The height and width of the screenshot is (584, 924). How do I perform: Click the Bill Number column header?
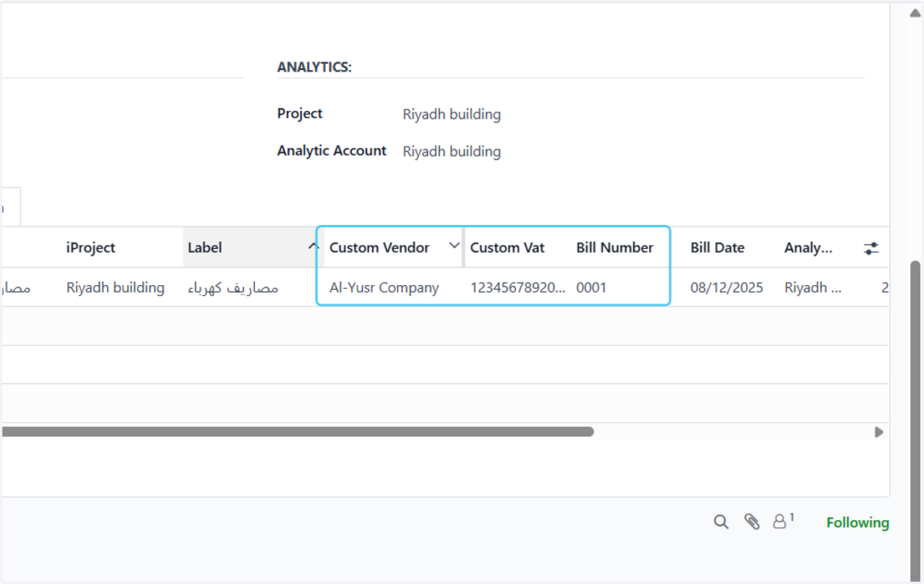point(614,247)
